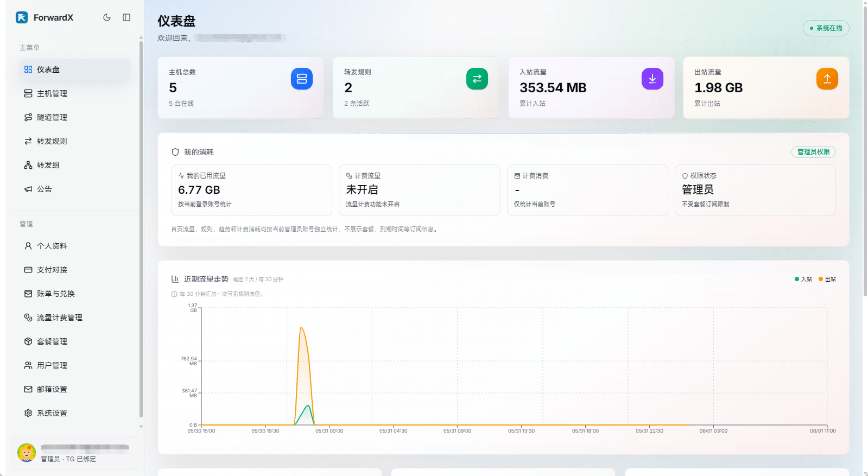Click the 用户管理 users icon
868x476 pixels.
[x=28, y=365]
